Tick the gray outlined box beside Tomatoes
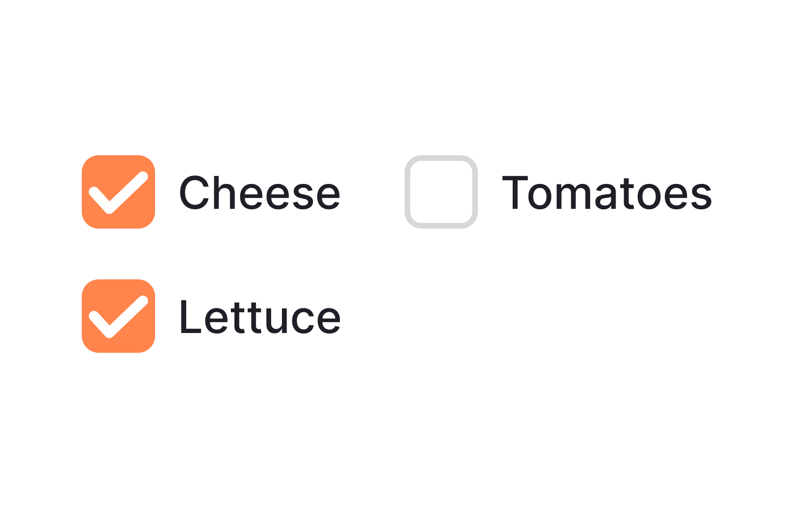Screen dimensions: 812x508 pyautogui.click(x=441, y=192)
